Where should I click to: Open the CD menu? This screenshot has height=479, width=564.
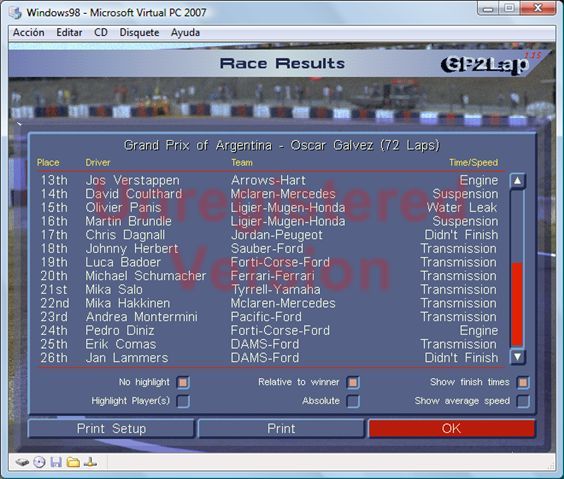pos(101,33)
